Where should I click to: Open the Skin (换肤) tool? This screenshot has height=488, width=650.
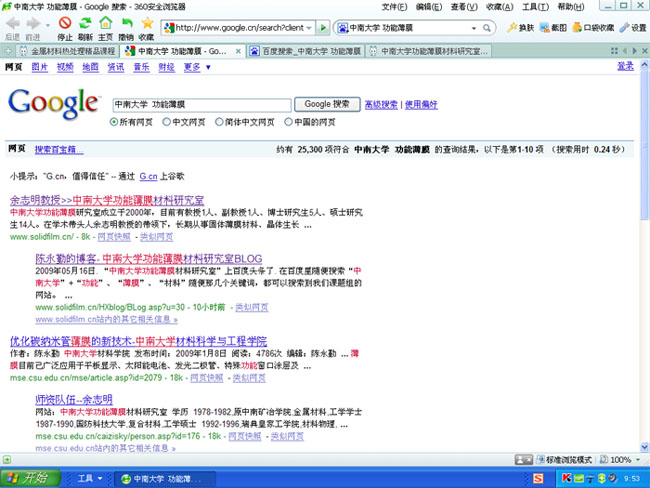pos(521,27)
